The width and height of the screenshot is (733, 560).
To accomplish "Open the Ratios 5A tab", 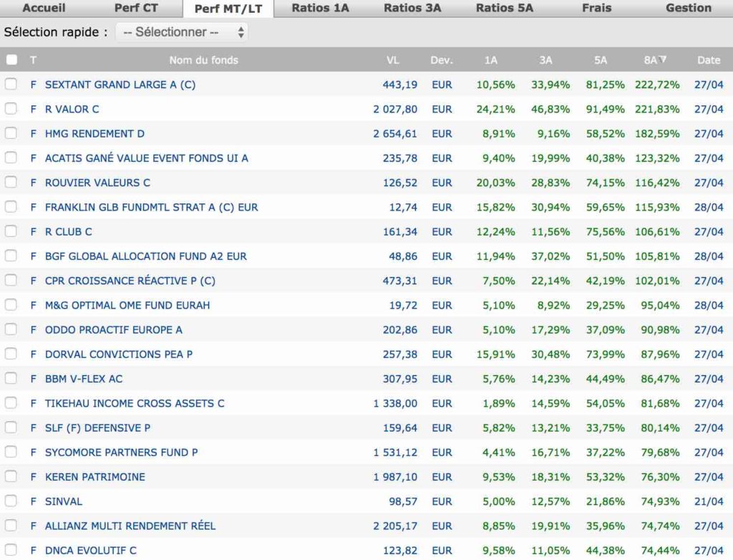I will point(505,8).
